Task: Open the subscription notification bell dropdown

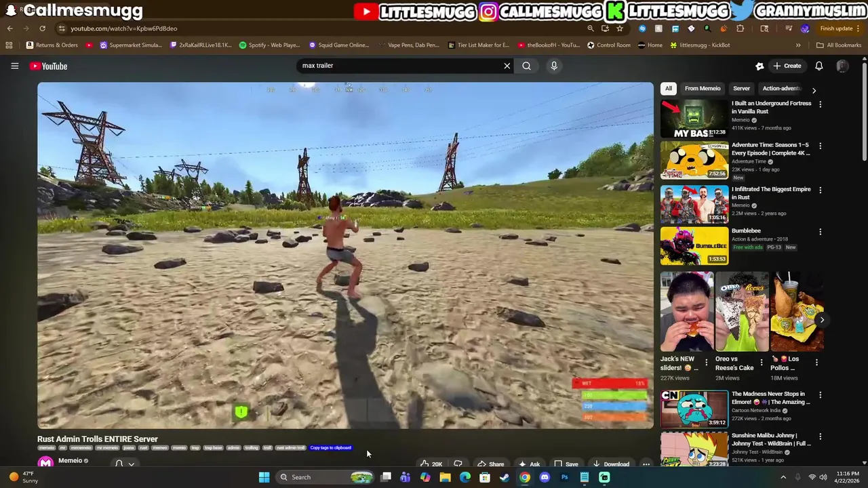Action: (x=125, y=464)
